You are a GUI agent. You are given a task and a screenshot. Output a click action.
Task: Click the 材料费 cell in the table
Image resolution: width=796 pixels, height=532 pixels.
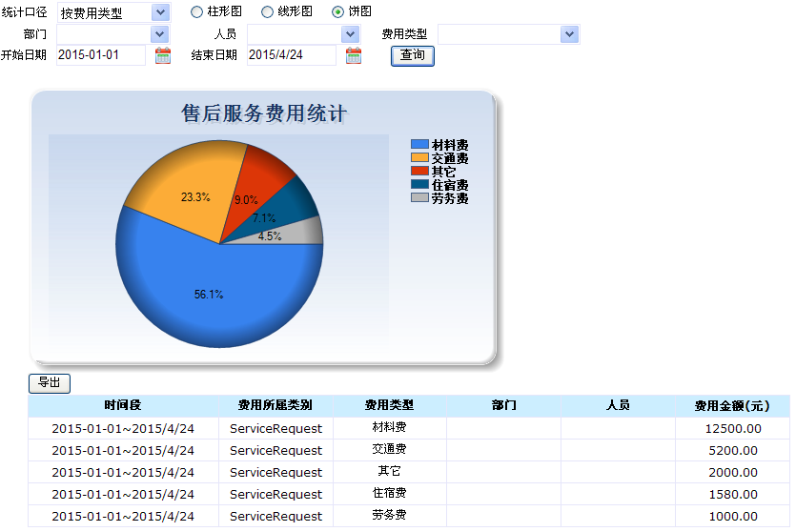tap(389, 427)
